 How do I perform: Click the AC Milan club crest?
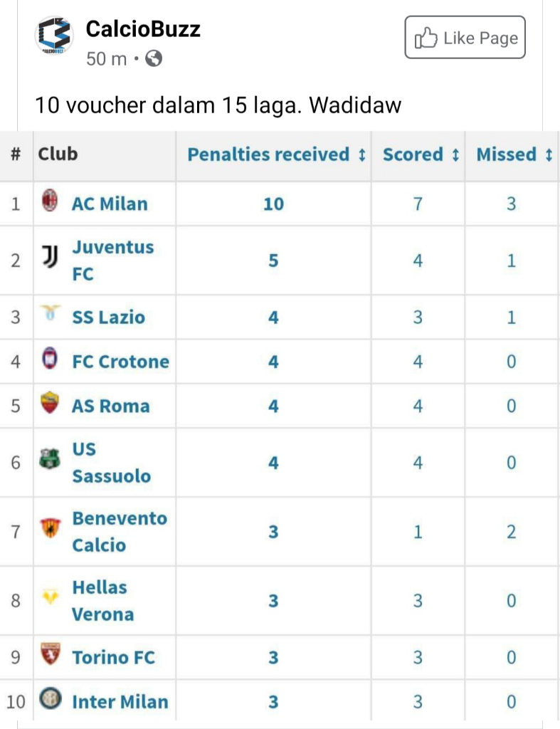click(50, 202)
